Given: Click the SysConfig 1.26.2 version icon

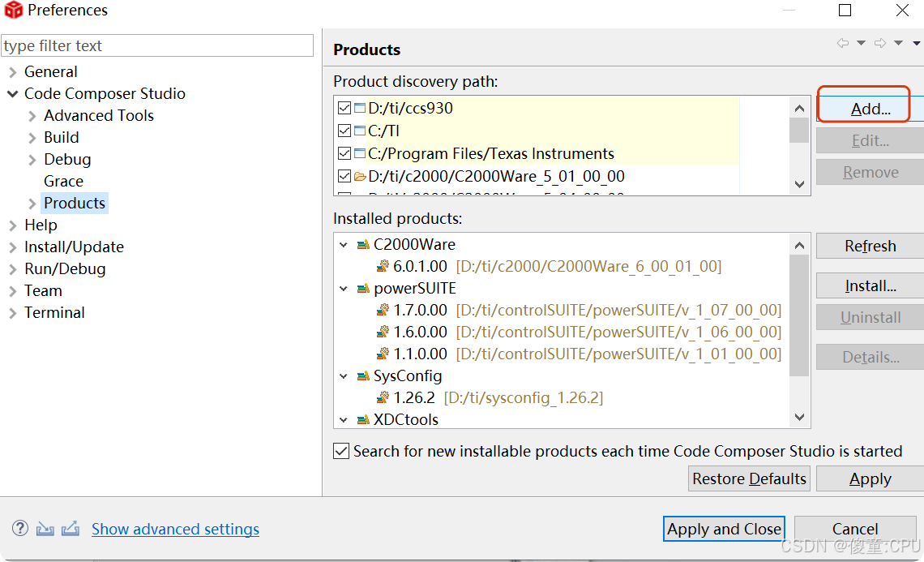Looking at the screenshot, I should coord(383,398).
